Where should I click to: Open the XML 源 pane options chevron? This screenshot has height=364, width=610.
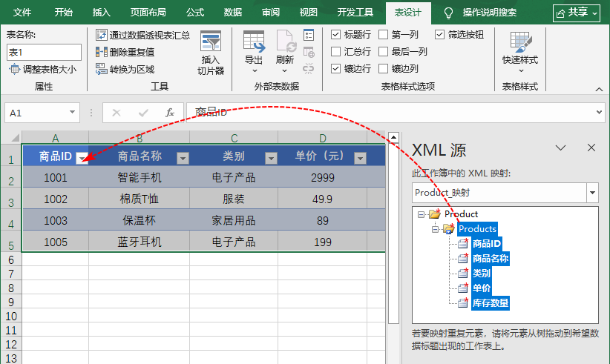pyautogui.click(x=560, y=148)
